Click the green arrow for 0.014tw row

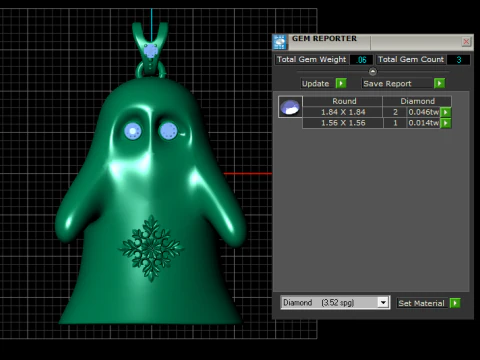point(446,123)
